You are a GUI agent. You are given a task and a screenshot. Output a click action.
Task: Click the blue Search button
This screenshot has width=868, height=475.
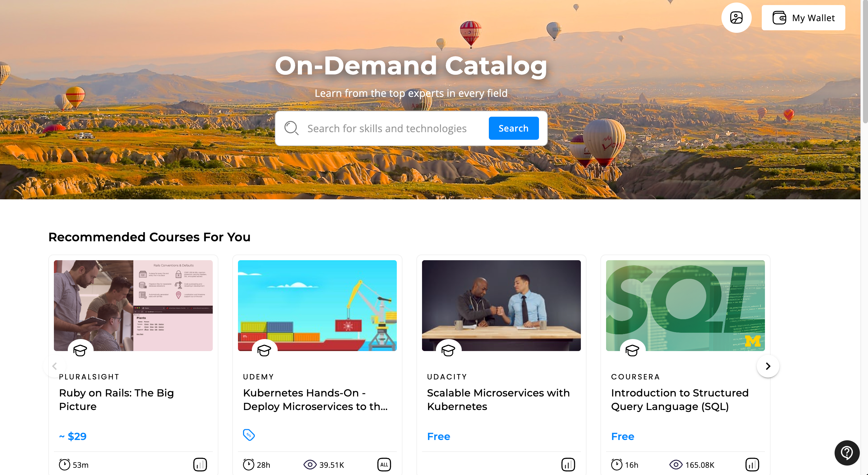coord(513,128)
